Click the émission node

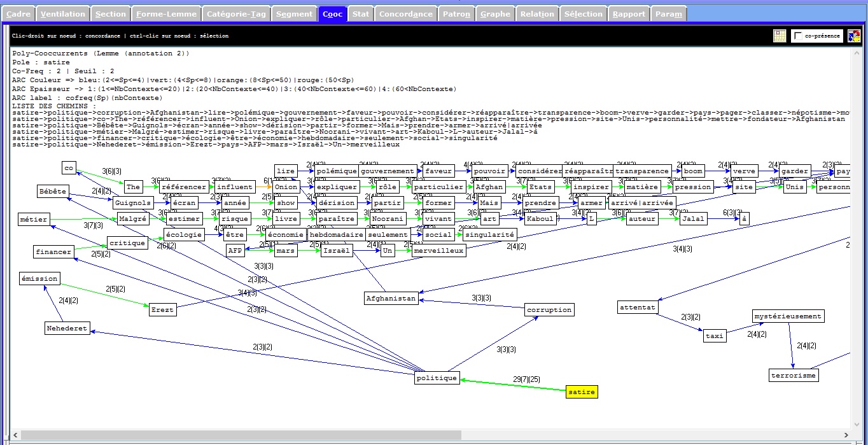point(39,278)
